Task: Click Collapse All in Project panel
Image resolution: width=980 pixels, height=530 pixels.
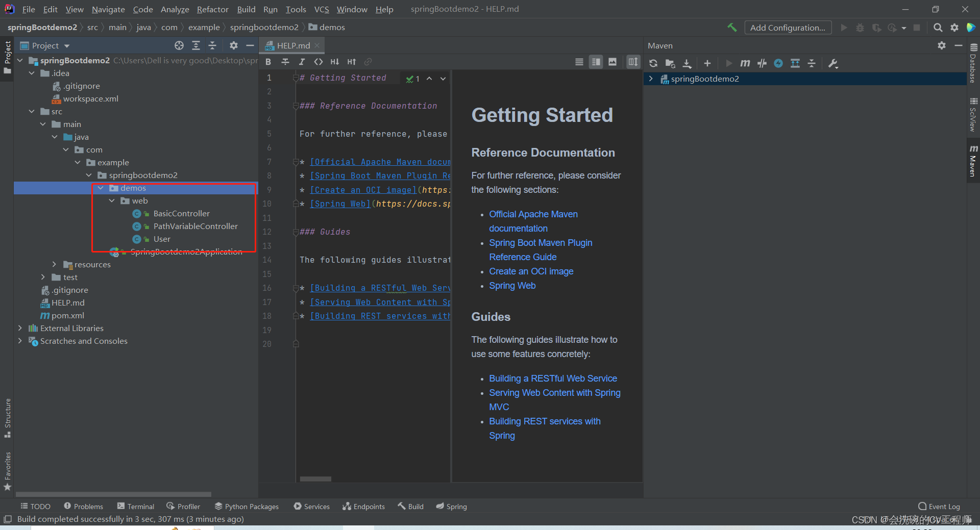Action: (212, 45)
